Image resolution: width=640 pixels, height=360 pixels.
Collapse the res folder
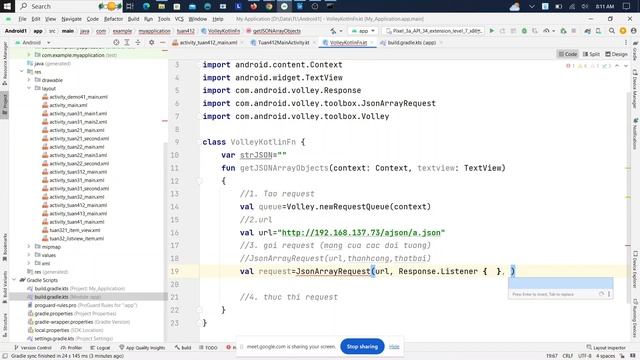[22, 71]
